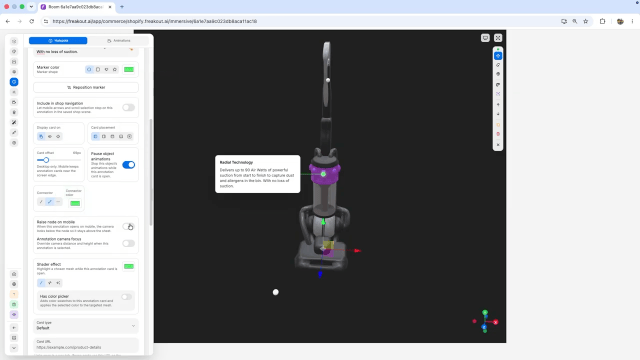Click the purple eye sidebar icon
640x360 pixels.
click(x=14, y=315)
